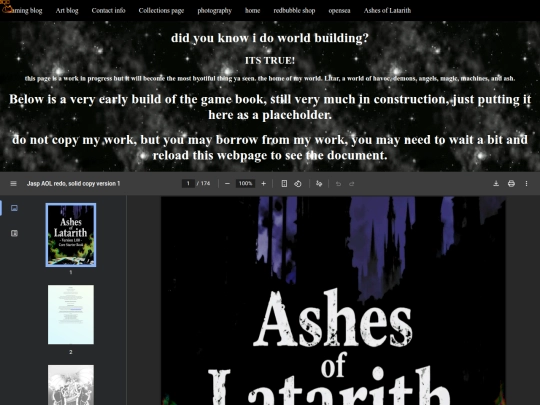Zoom out with the minus button
540x405 pixels.
click(227, 184)
